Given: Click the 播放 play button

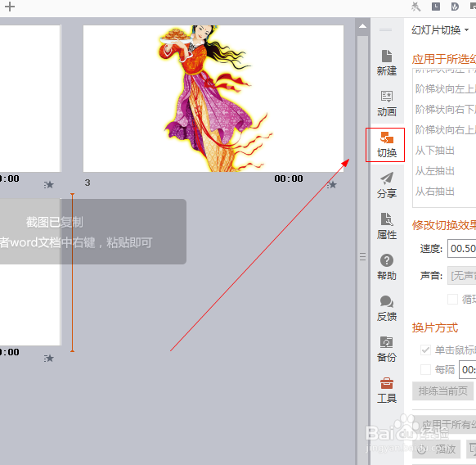Looking at the screenshot, I should 437,449.
